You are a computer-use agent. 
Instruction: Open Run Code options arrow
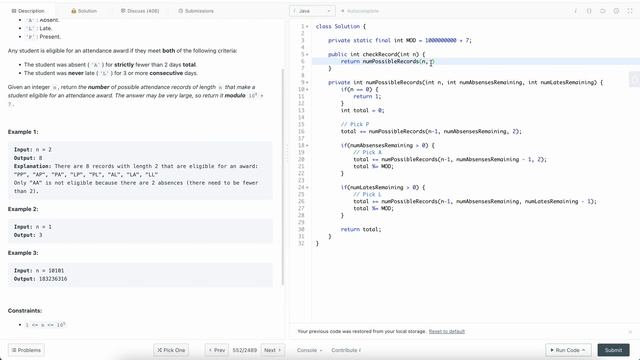(584, 350)
